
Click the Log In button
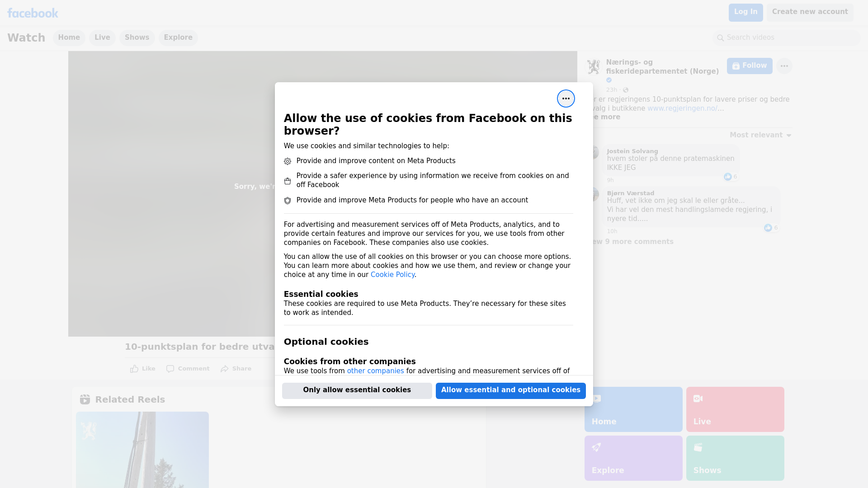click(x=745, y=12)
